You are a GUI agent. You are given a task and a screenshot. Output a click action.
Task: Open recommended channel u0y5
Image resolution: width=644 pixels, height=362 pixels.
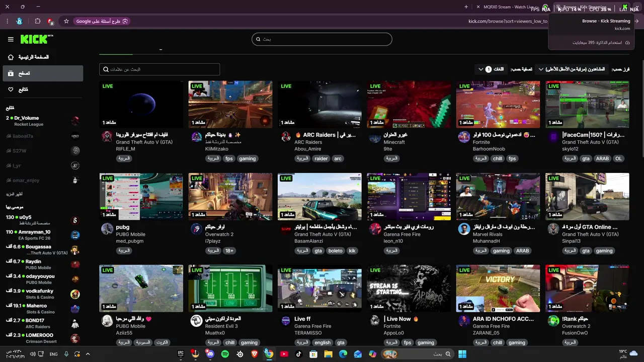tap(43, 220)
